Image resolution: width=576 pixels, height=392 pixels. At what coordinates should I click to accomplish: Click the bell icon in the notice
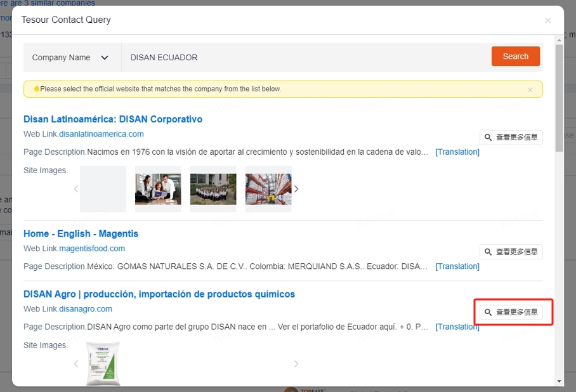click(36, 89)
